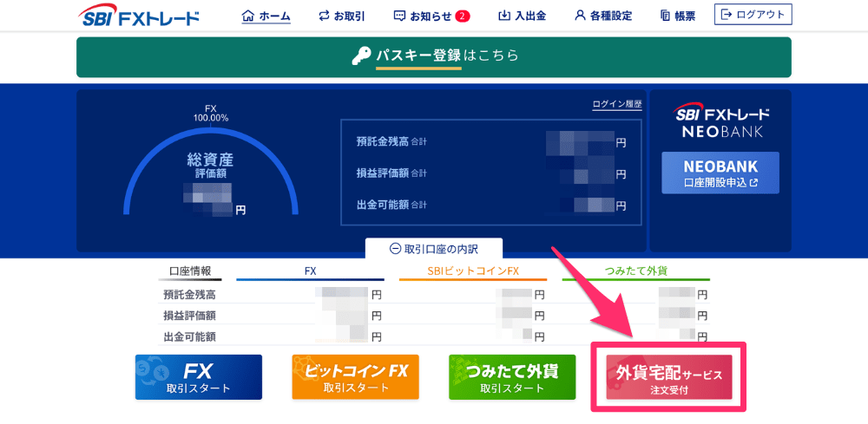The width and height of the screenshot is (868, 424).
Task: Go to ホーム in top navigation
Action: tap(266, 16)
